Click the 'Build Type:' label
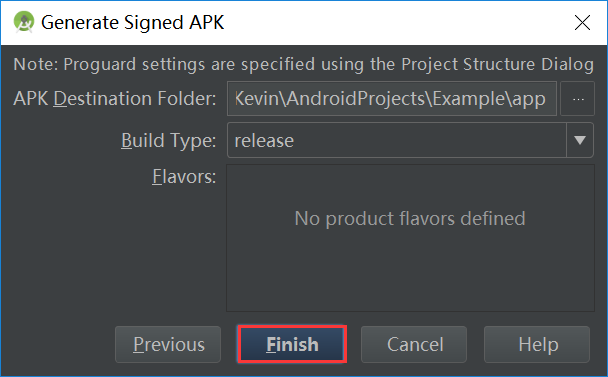This screenshot has width=608, height=377. coord(169,140)
